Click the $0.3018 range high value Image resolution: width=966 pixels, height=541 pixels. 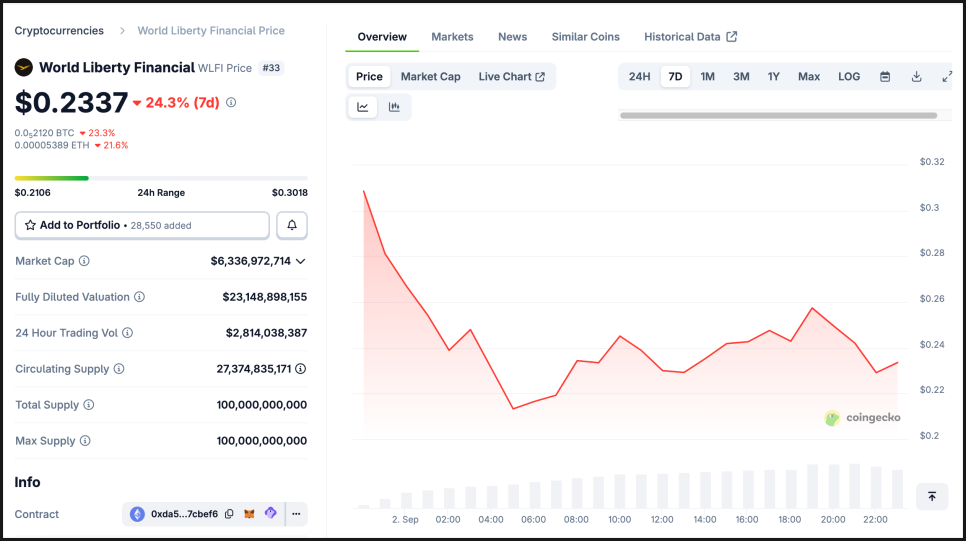tap(290, 192)
